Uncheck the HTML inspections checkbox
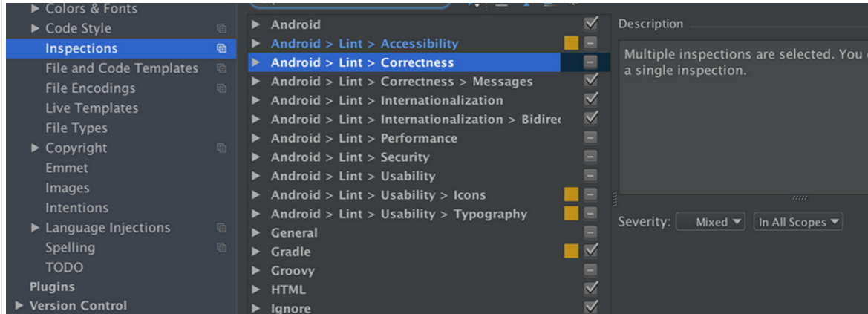Image resolution: width=868 pixels, height=314 pixels. 590,289
